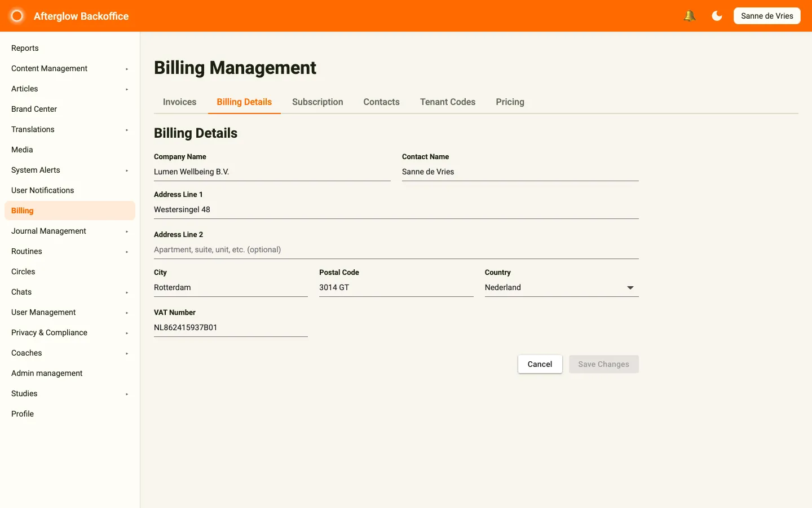Viewport: 812px width, 508px height.
Task: Open Brand Center in the sidebar
Action: 70,109
